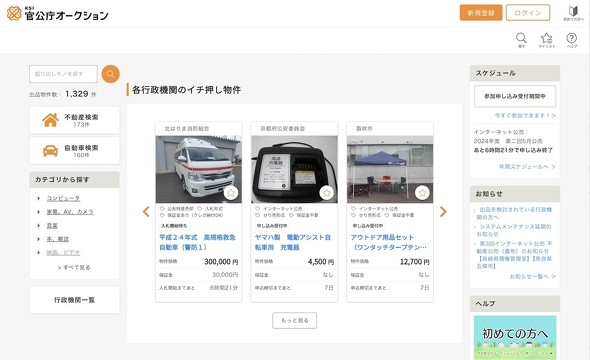Open the 家電、AV、カメラ category link
590x360 pixels.
coord(70,212)
